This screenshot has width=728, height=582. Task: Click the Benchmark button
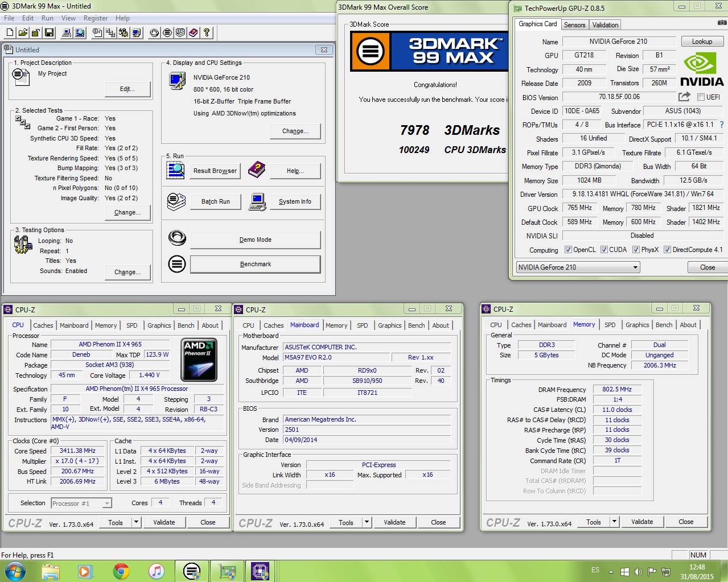(x=256, y=264)
